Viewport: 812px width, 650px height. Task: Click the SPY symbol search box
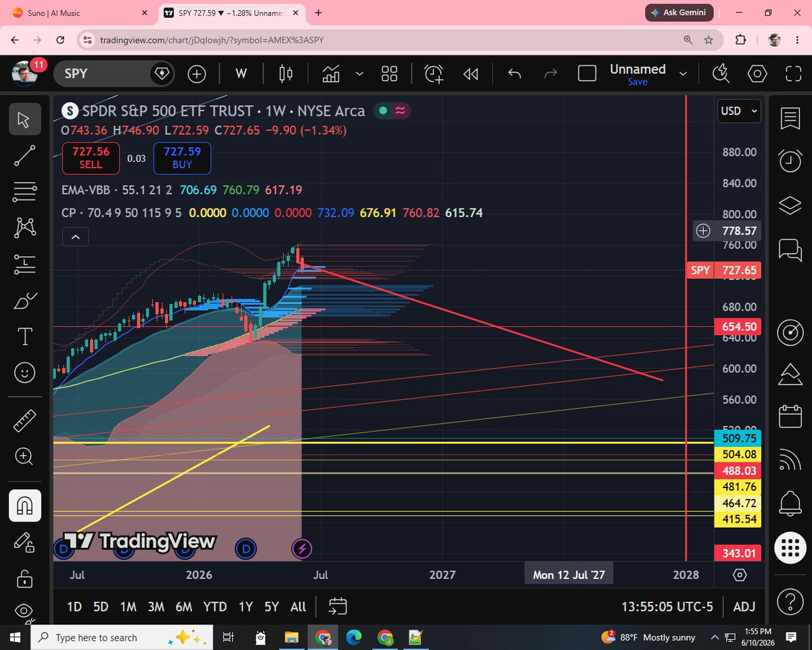[x=114, y=73]
